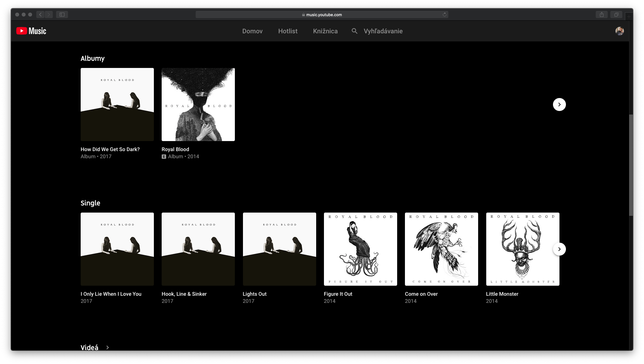Screen dimensions: 644x364
Task: Switch to Hotlist tab
Action: click(x=288, y=31)
